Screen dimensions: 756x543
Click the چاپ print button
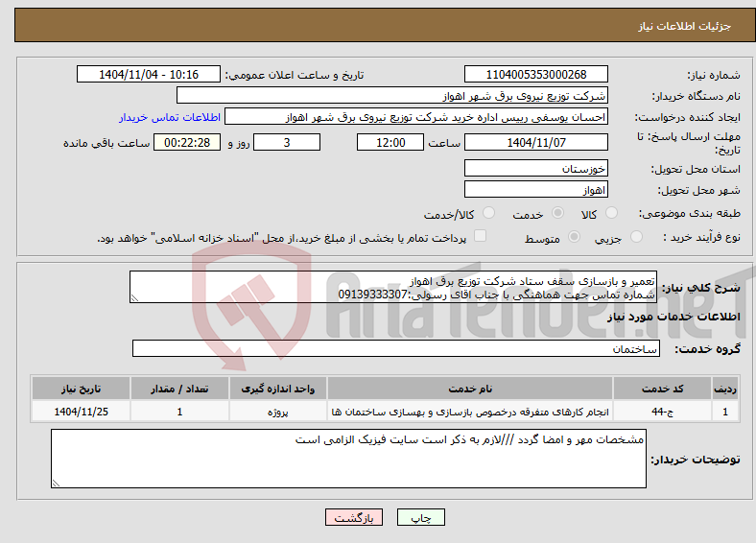(421, 517)
